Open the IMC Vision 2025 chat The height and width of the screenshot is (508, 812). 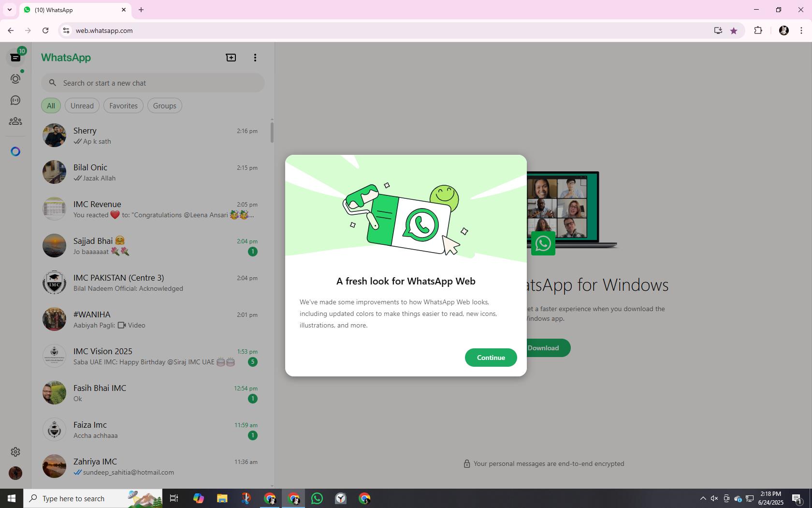151,356
